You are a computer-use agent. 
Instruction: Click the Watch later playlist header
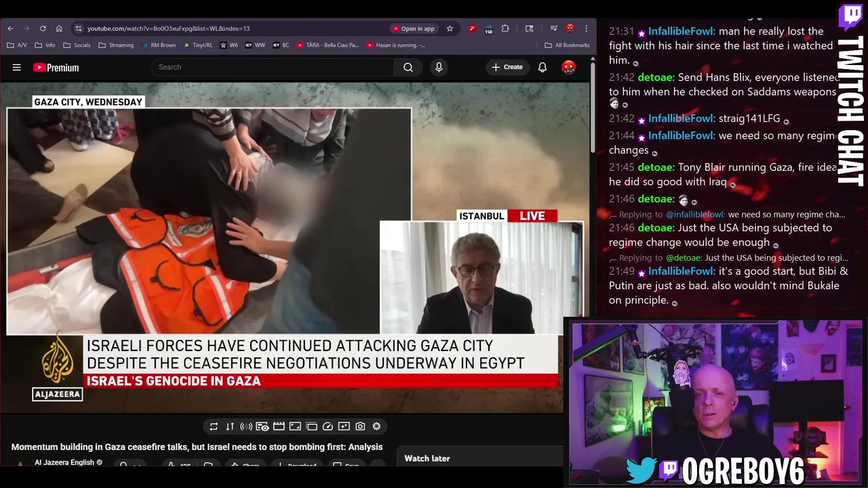click(x=427, y=458)
